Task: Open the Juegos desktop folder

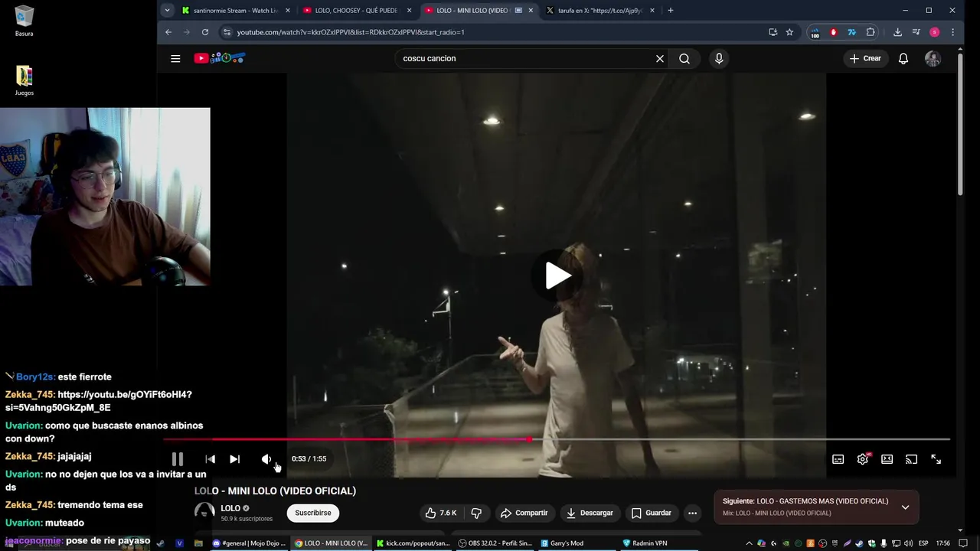Action: 24,80
